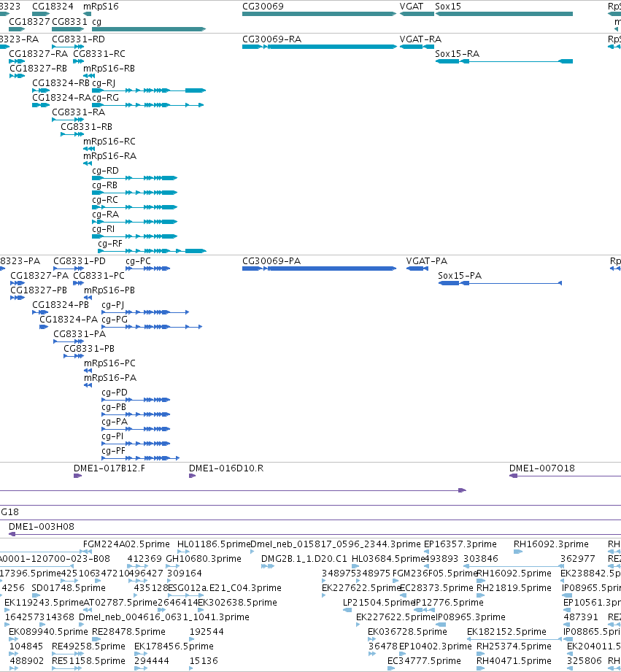Click the CG8331-RD transcript label

click(x=78, y=39)
